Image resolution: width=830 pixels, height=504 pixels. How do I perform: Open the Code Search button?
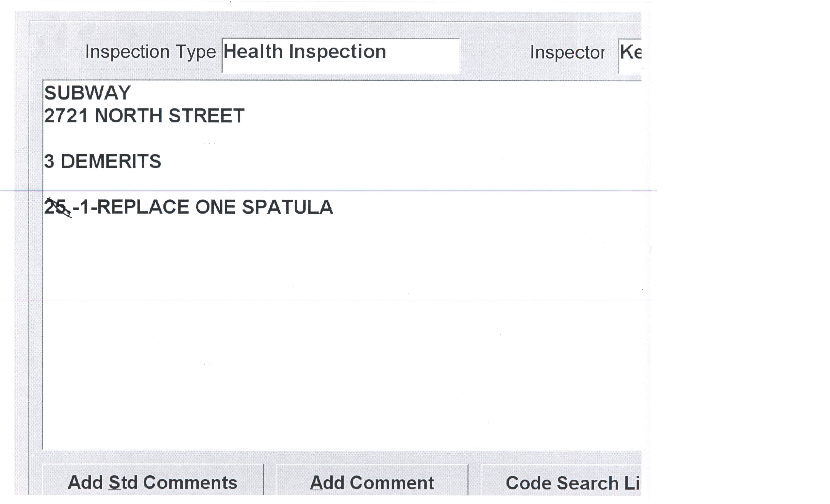coord(561,482)
